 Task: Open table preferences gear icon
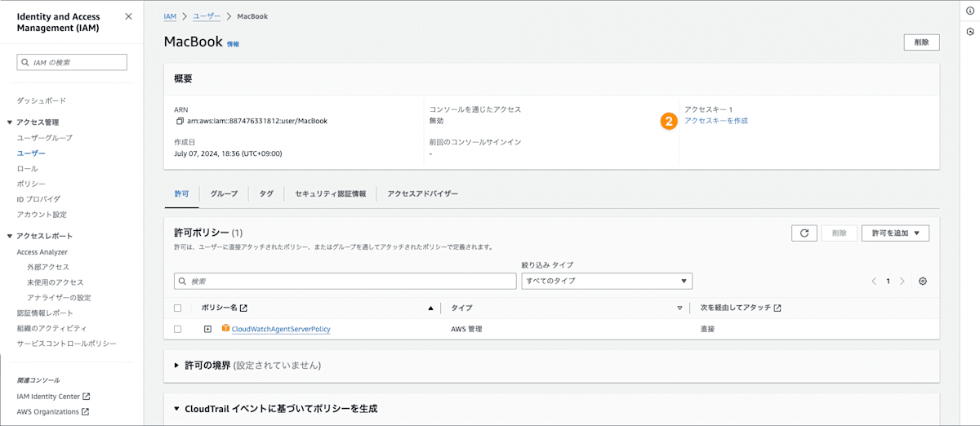[x=923, y=281]
